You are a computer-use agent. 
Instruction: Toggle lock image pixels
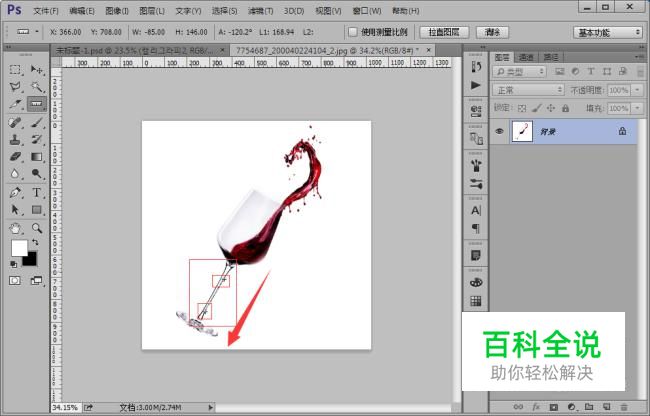pos(536,109)
